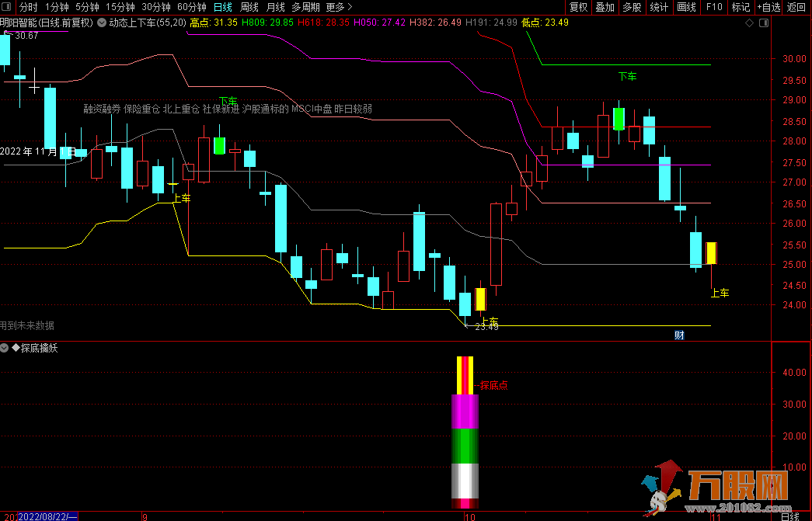Click the 明阳智能(日线.前复权) stock title

point(47,23)
